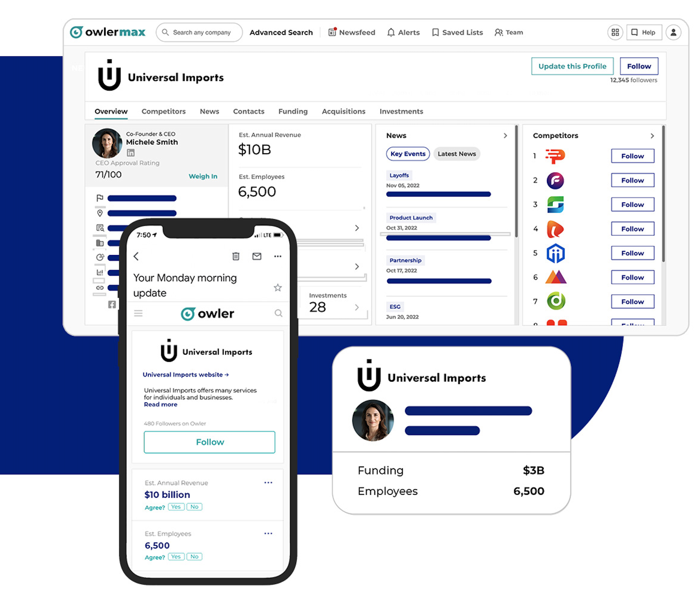Click competitor 3 green-blue logo
Screen dimensions: 700x595
(x=555, y=204)
